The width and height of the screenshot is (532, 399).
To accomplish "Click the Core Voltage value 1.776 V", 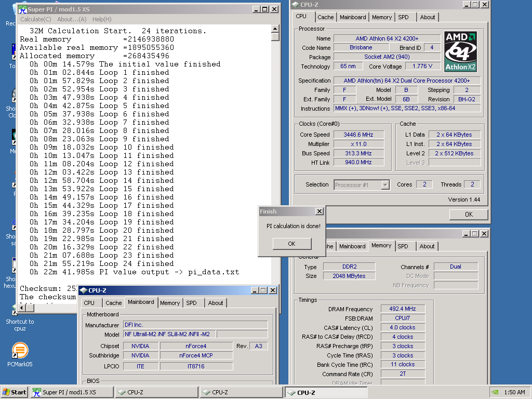I will [423, 66].
